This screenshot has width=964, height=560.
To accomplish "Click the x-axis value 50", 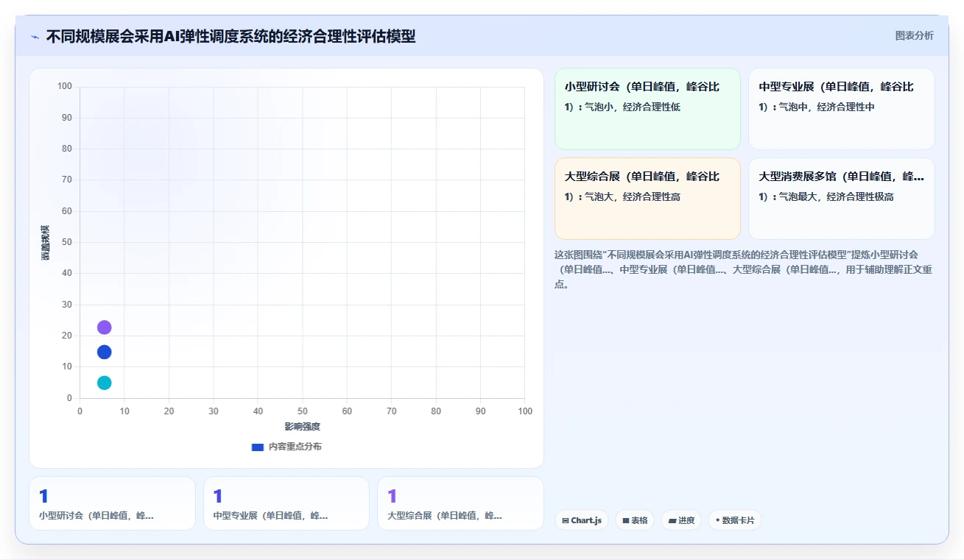I will [x=303, y=411].
